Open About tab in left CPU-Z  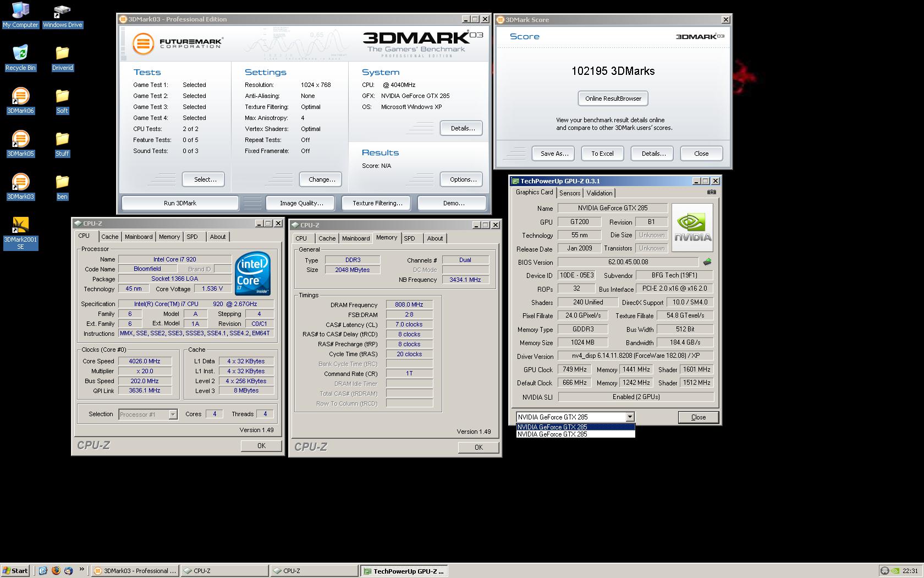[218, 237]
